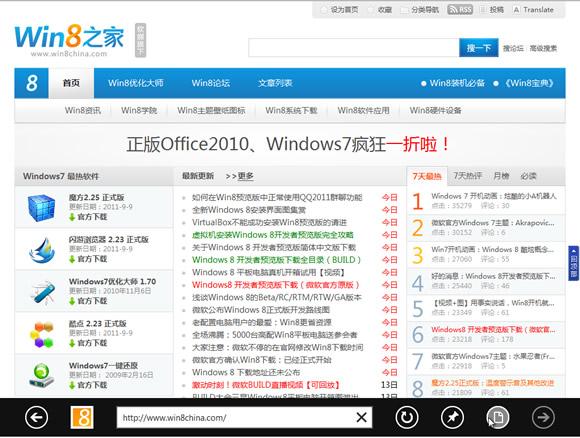The height and width of the screenshot is (438, 580).
Task: Switch to the 7天最热 tab
Action: 427,176
